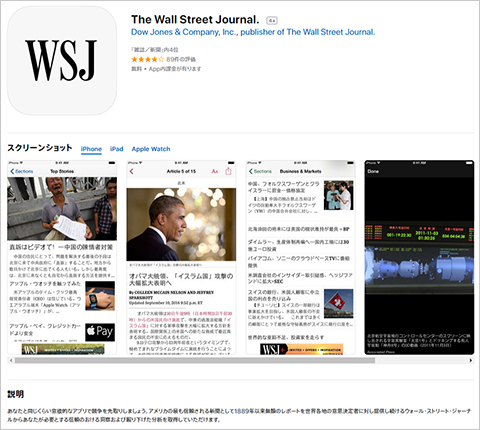The width and height of the screenshot is (480, 430).
Task: Click the left arrow of screenshot scrollbar
Action: click(x=11, y=360)
